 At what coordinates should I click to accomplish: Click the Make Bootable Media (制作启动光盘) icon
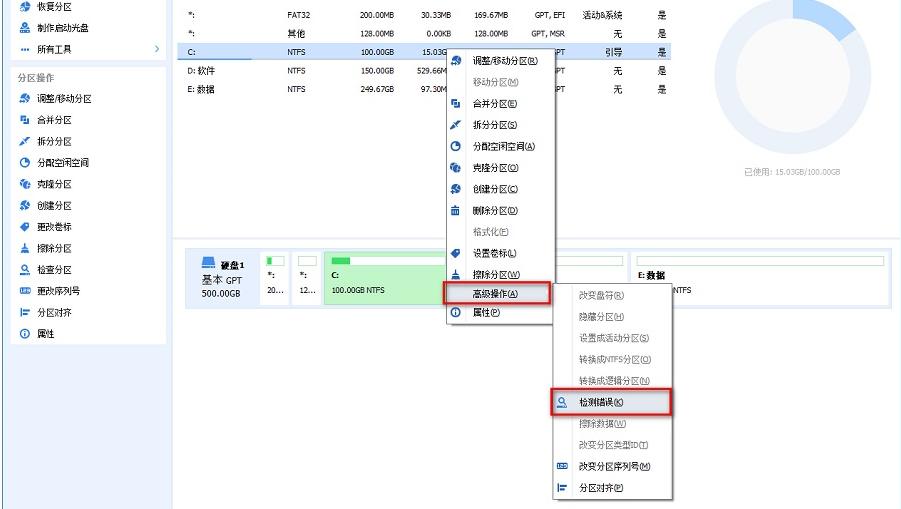[x=25, y=28]
